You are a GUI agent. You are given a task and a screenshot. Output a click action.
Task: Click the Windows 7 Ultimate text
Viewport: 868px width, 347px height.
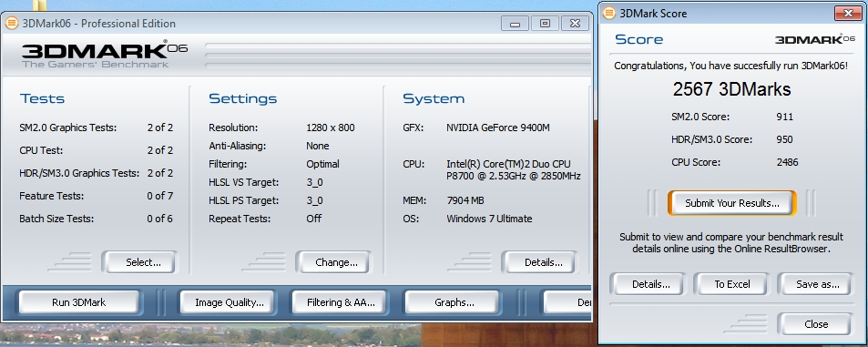click(489, 219)
